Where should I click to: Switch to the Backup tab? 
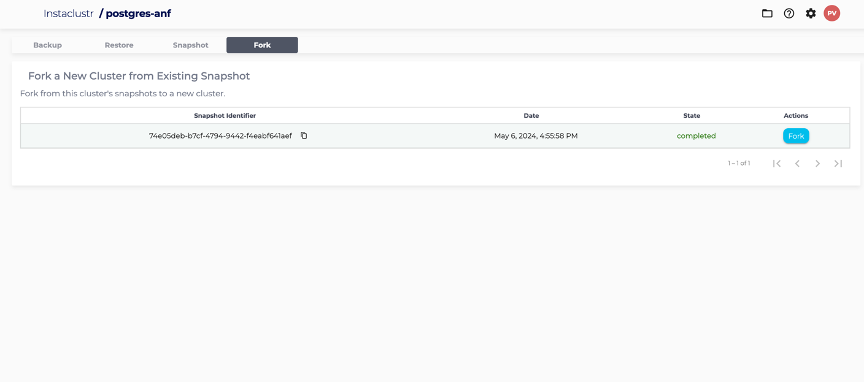pos(47,45)
